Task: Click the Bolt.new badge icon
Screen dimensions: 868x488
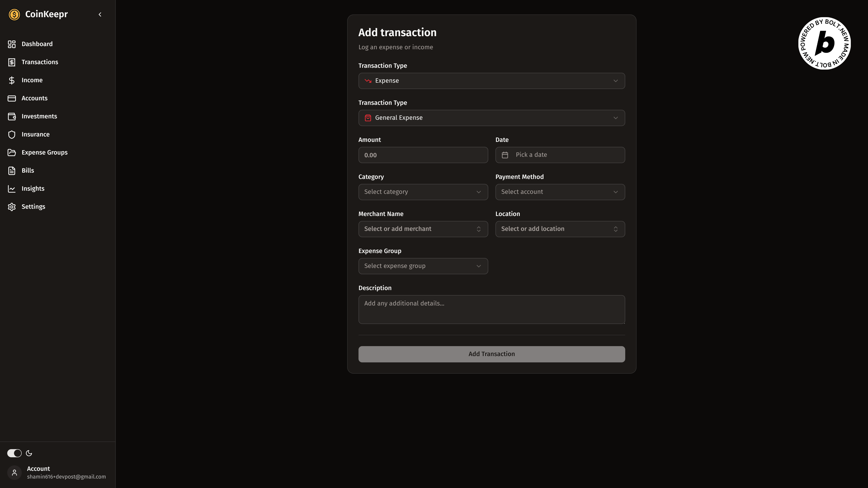Action: coord(824,43)
